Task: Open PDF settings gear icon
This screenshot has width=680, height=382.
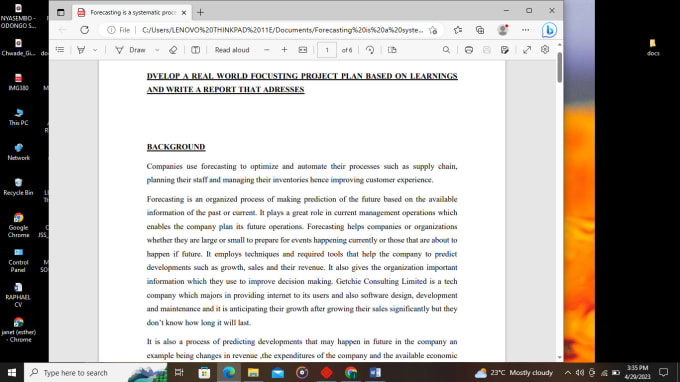Action: click(x=545, y=49)
